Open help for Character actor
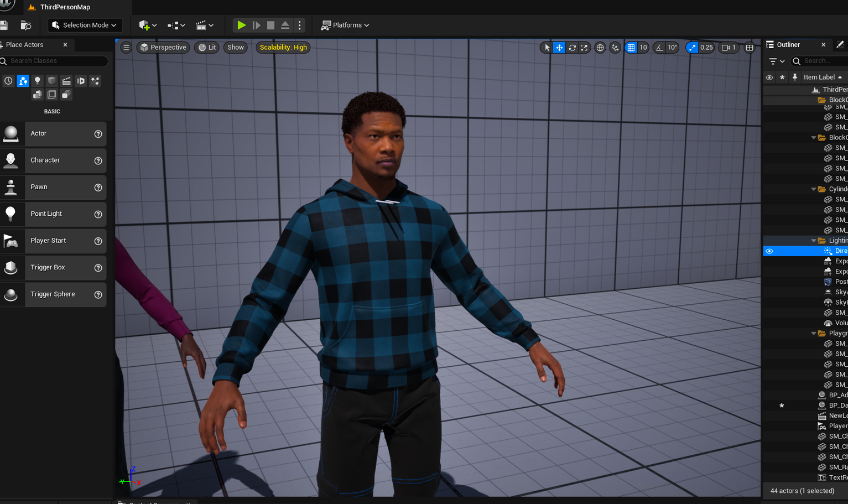The width and height of the screenshot is (848, 504). [x=98, y=160]
